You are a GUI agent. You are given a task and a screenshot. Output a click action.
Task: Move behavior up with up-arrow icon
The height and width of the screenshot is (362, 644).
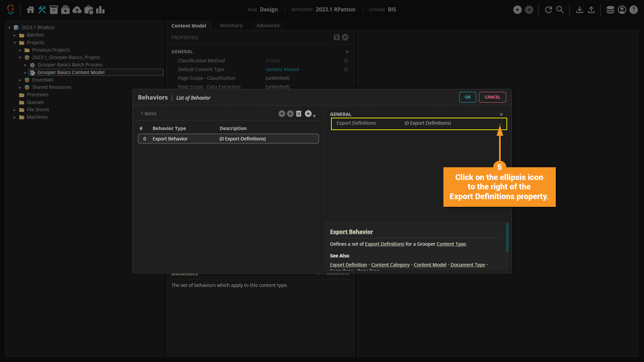282,114
